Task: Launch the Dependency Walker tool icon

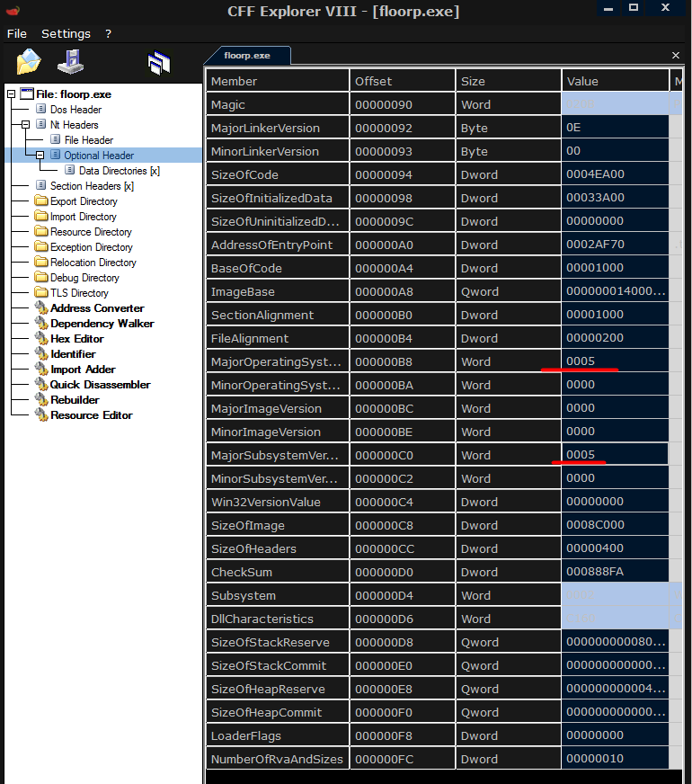Action: (x=41, y=324)
